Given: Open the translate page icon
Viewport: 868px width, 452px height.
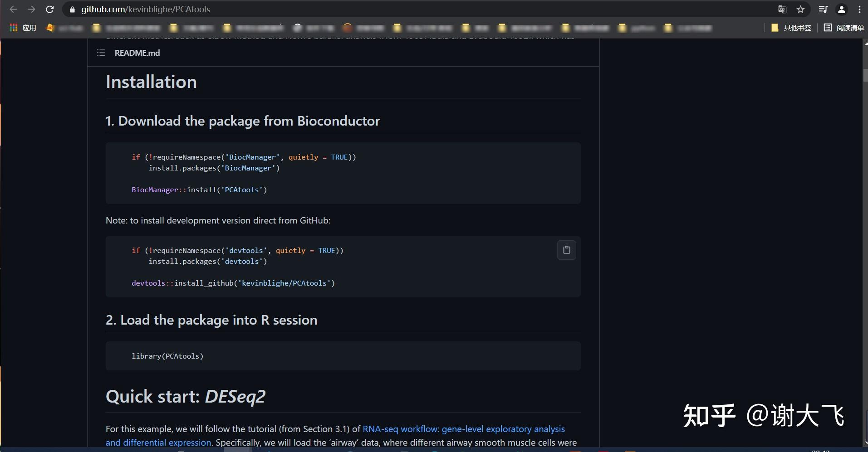Looking at the screenshot, I should click(x=782, y=9).
